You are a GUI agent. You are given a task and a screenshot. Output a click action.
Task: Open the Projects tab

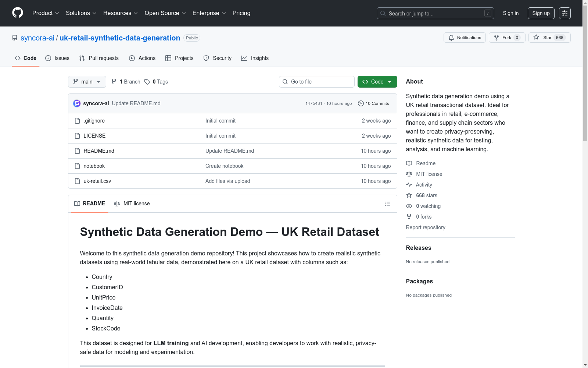click(x=179, y=58)
